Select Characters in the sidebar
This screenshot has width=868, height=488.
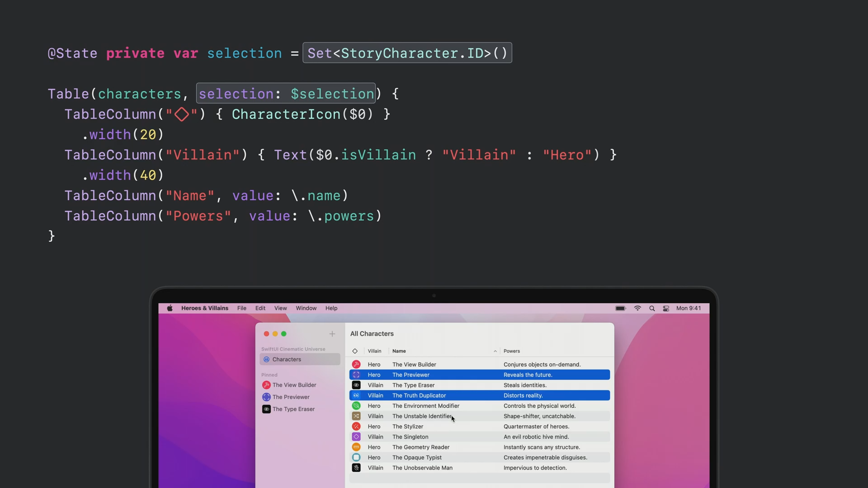click(x=287, y=360)
